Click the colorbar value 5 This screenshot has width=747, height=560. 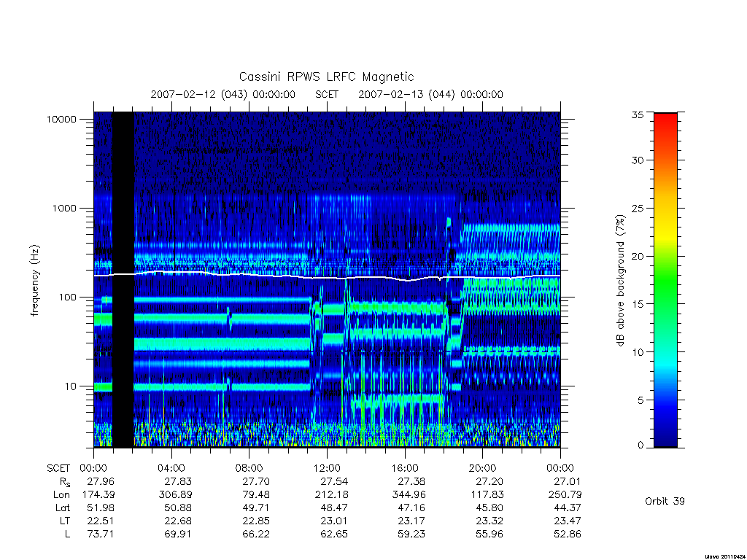(x=640, y=400)
